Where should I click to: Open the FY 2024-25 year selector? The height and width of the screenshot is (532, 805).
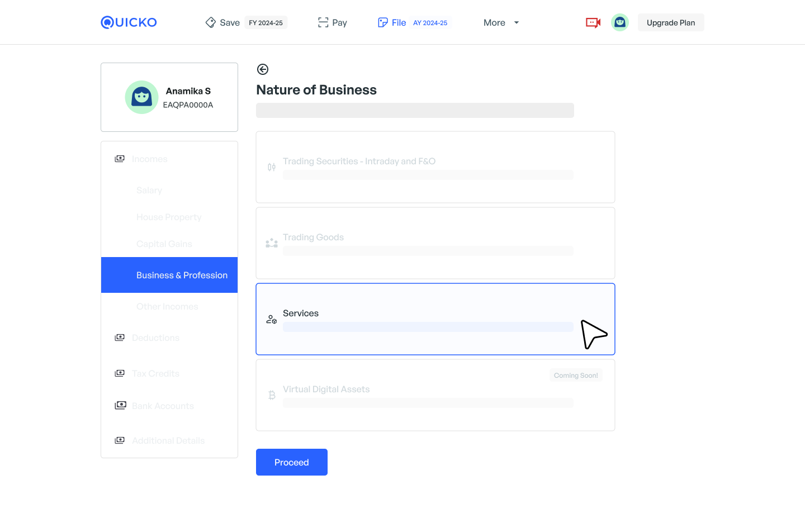pos(266,23)
